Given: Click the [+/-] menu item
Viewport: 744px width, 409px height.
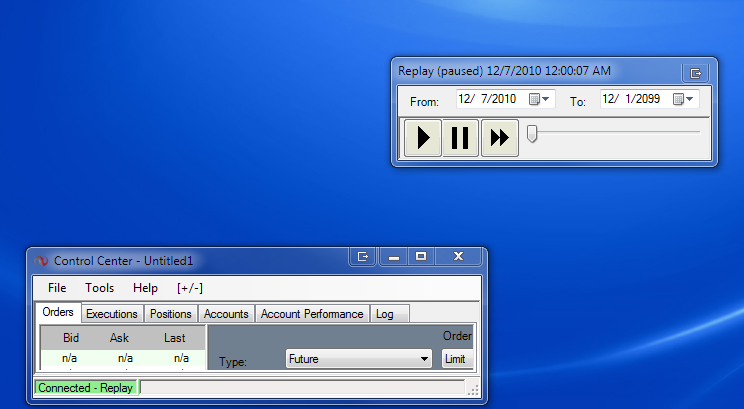Looking at the screenshot, I should click(190, 288).
